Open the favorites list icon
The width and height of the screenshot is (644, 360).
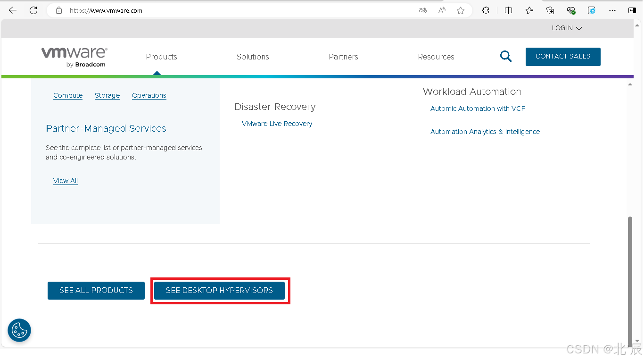pos(529,10)
